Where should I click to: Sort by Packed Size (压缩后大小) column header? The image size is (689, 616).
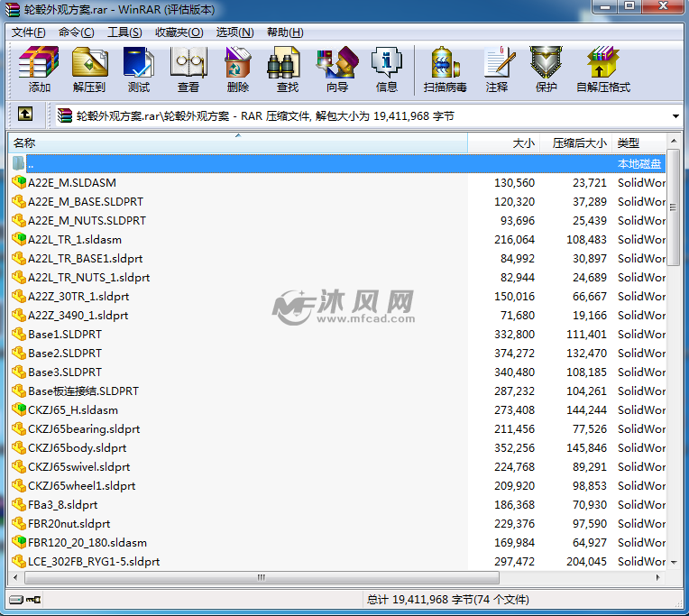point(575,143)
